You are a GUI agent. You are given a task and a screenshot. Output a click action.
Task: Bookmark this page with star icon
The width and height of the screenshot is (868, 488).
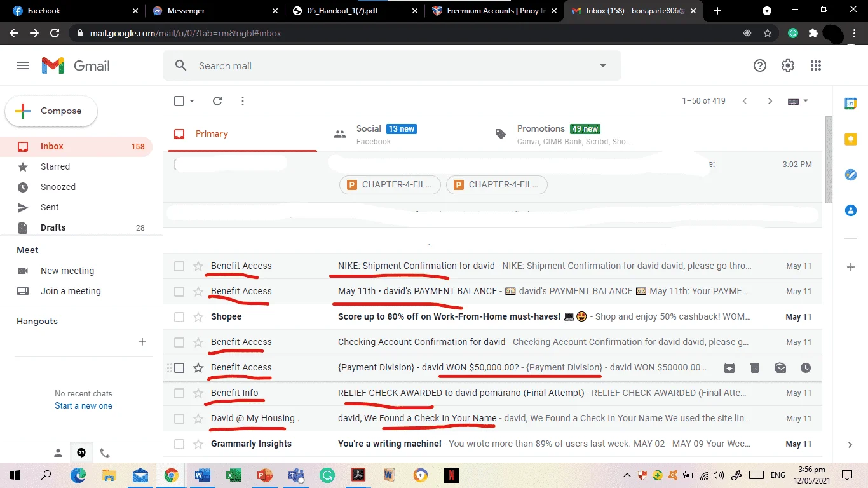(x=768, y=33)
